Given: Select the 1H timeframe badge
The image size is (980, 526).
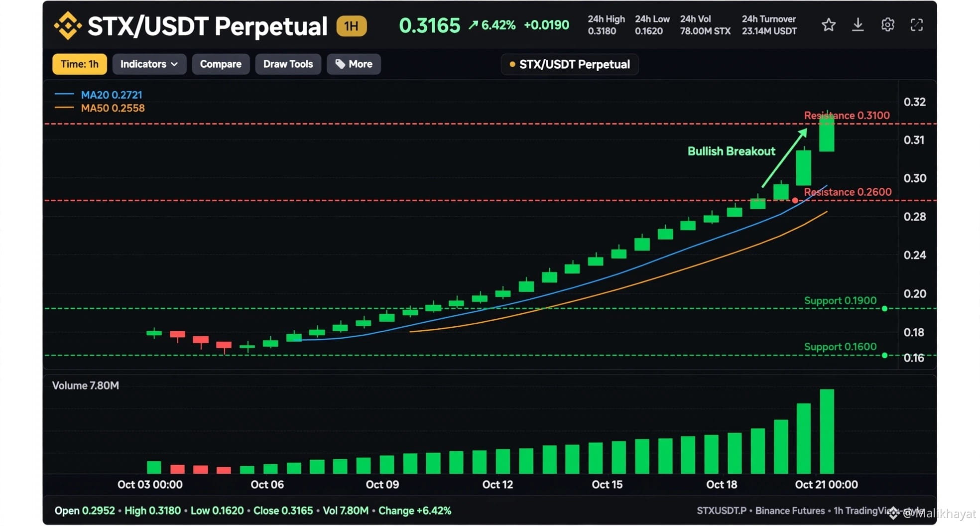Looking at the screenshot, I should (352, 26).
